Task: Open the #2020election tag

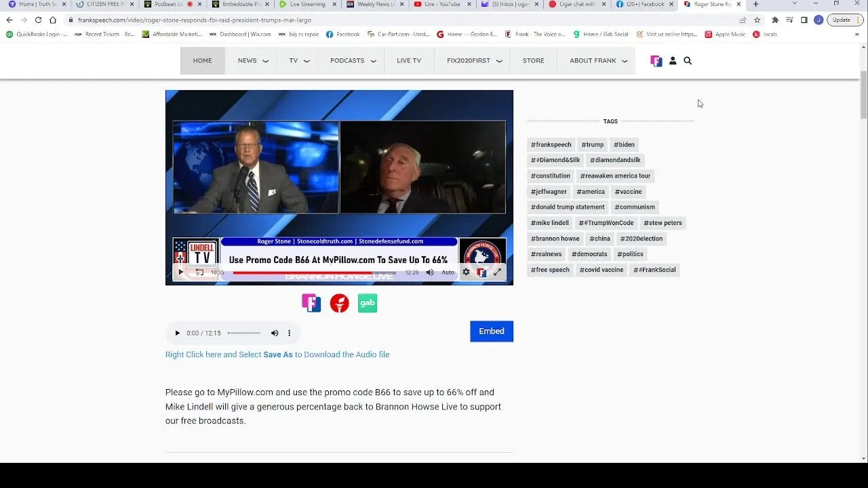Action: pos(642,239)
